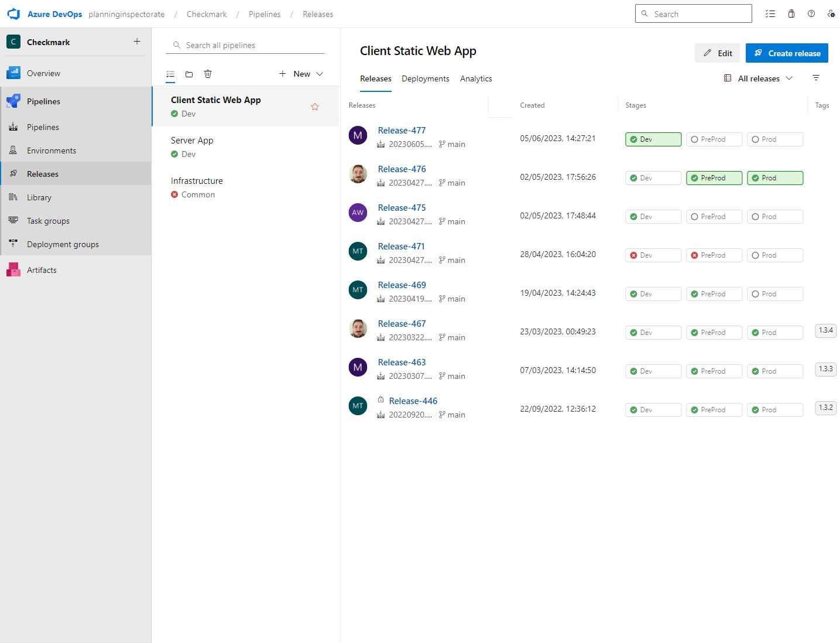
Task: Open Task groups in sidebar
Action: pyautogui.click(x=76, y=221)
